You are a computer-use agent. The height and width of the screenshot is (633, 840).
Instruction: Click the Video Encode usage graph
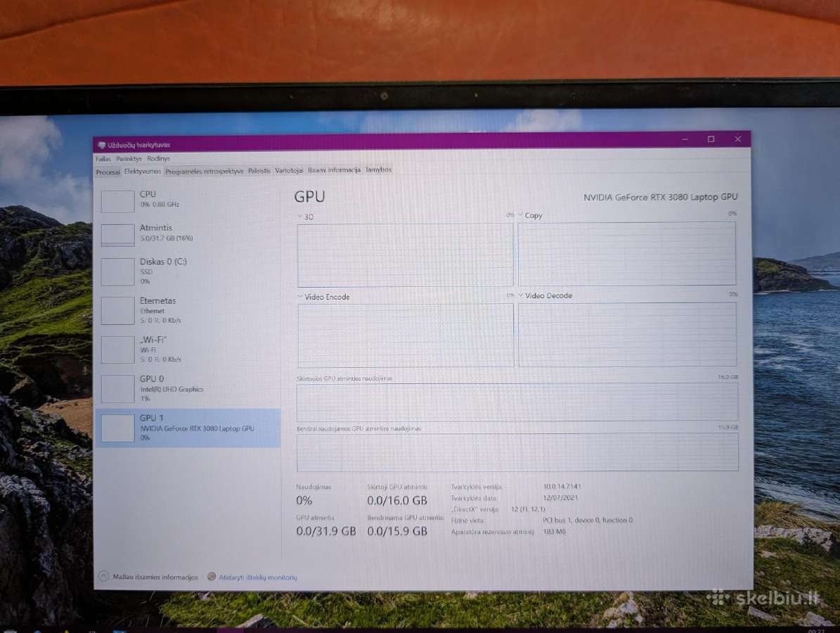tap(406, 335)
